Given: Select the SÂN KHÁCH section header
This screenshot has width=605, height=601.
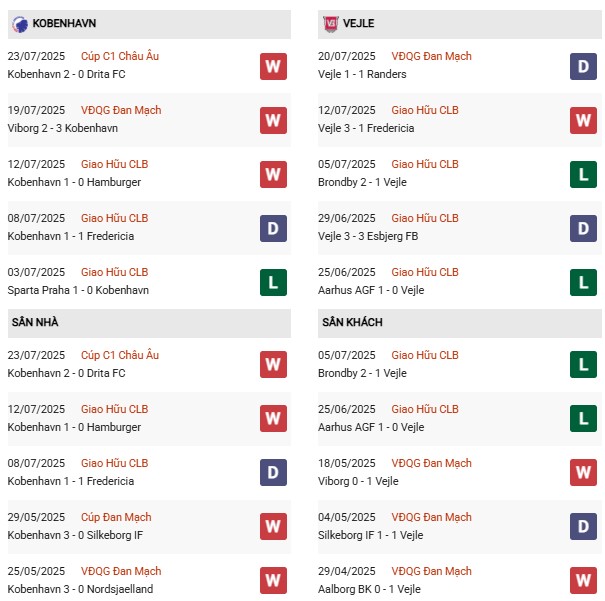Looking at the screenshot, I should point(352,322).
